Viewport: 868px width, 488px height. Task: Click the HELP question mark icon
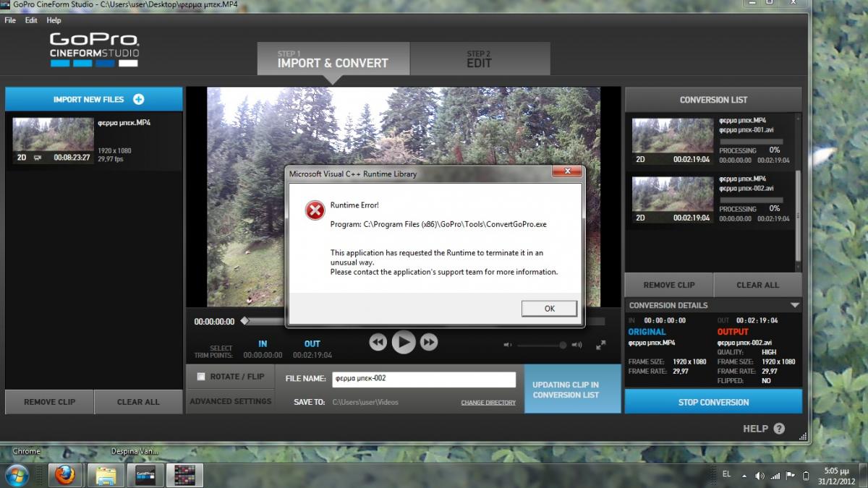click(x=778, y=429)
